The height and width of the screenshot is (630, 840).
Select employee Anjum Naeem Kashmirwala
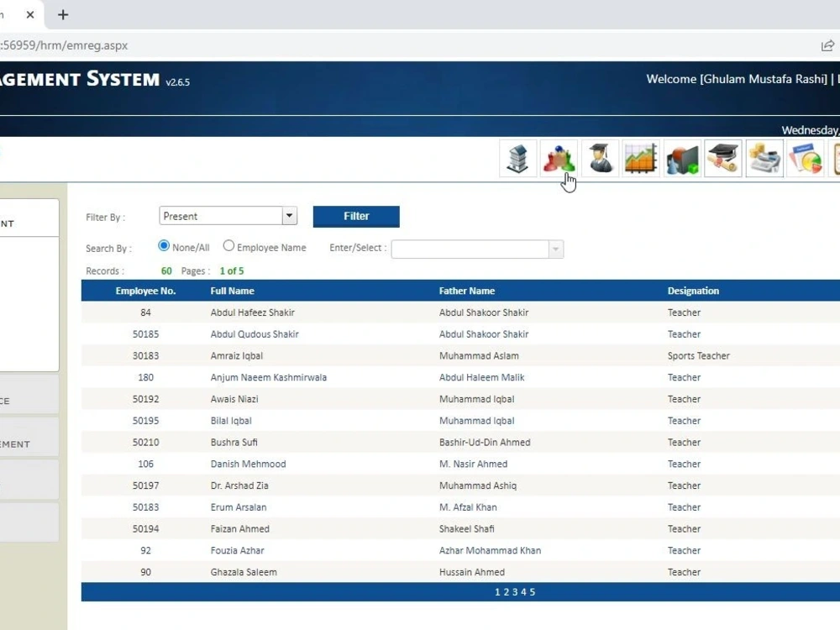point(269,378)
